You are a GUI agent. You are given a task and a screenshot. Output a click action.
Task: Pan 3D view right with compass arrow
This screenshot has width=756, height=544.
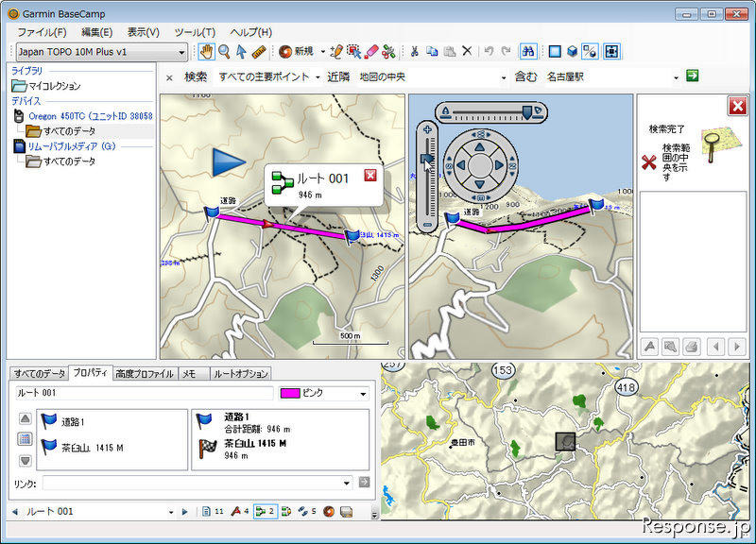[x=499, y=165]
